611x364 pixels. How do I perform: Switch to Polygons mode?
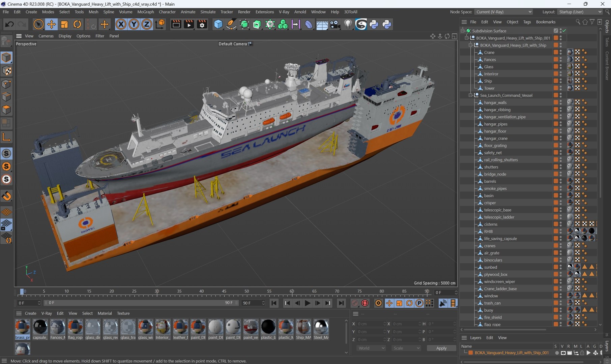(x=6, y=110)
